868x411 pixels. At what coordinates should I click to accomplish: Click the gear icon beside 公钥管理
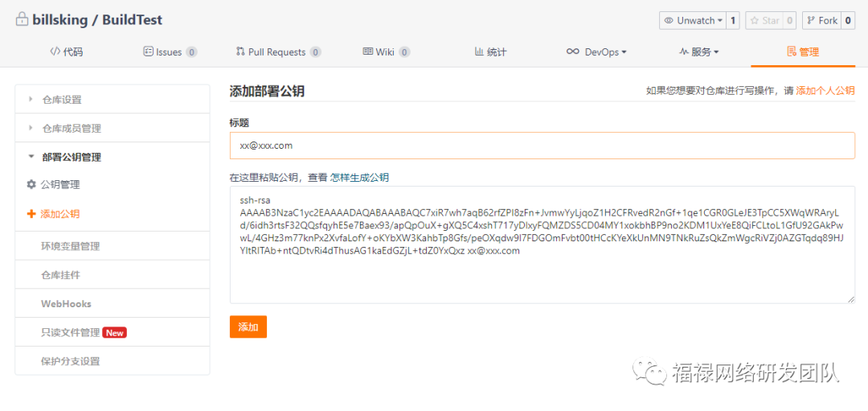pyautogui.click(x=31, y=184)
